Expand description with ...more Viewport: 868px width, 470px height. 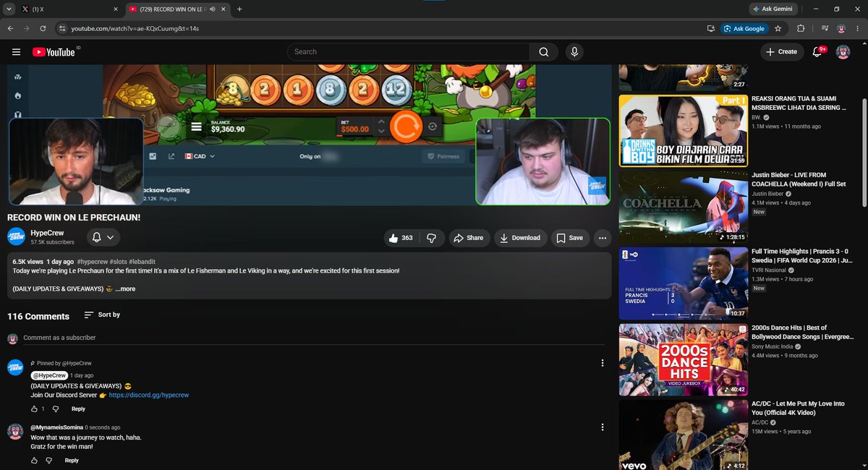(125, 289)
